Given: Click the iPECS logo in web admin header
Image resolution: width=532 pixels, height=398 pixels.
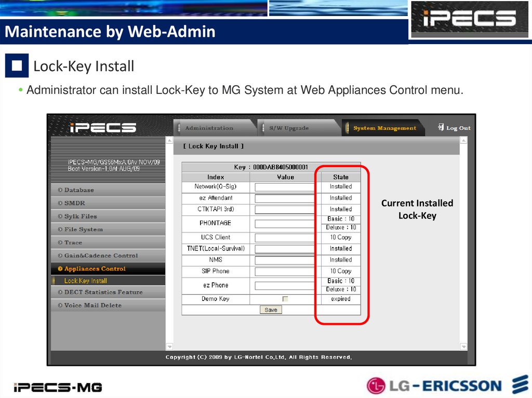Looking at the screenshot, I should [103, 128].
